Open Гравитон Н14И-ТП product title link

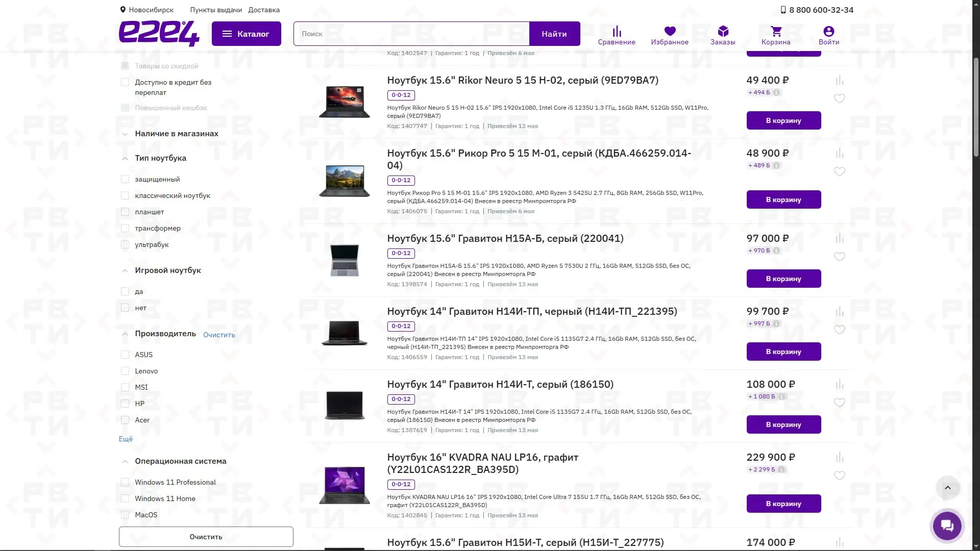pos(532,311)
